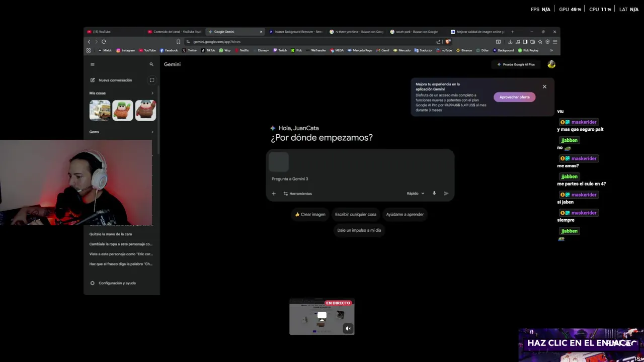Open the Twitch bookmark
The width and height of the screenshot is (644, 362).
(280, 50)
